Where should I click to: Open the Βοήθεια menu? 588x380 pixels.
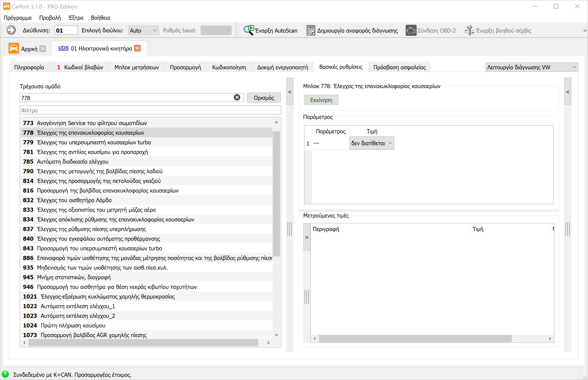point(100,18)
